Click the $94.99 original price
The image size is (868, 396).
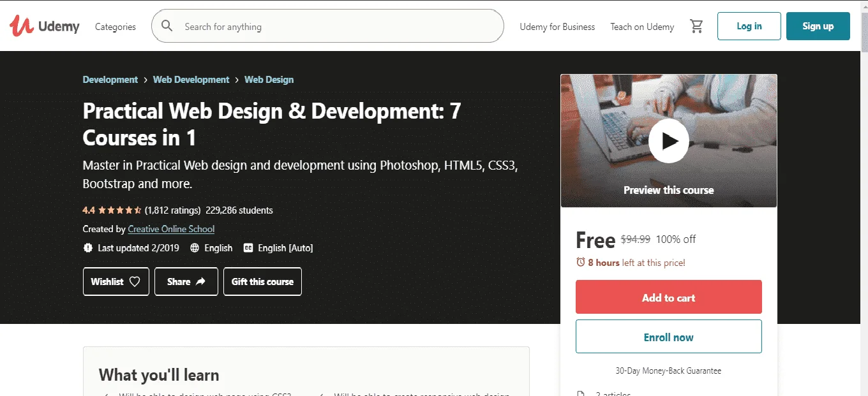click(636, 240)
